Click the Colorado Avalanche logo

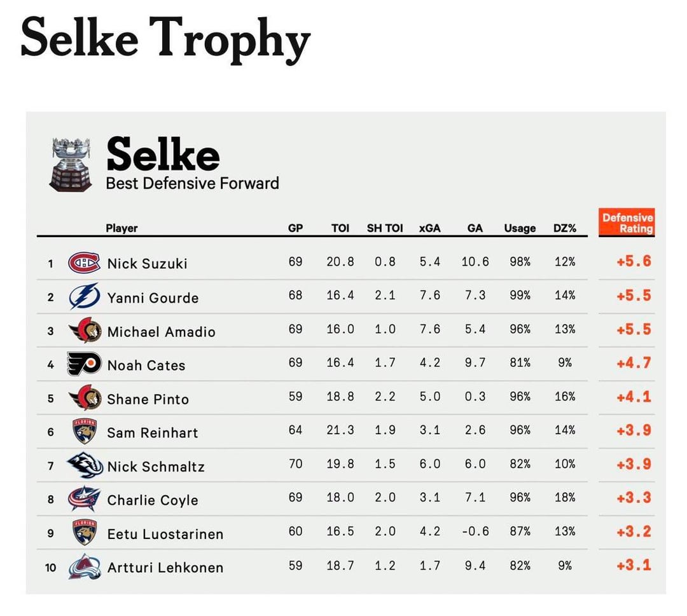[x=84, y=567]
